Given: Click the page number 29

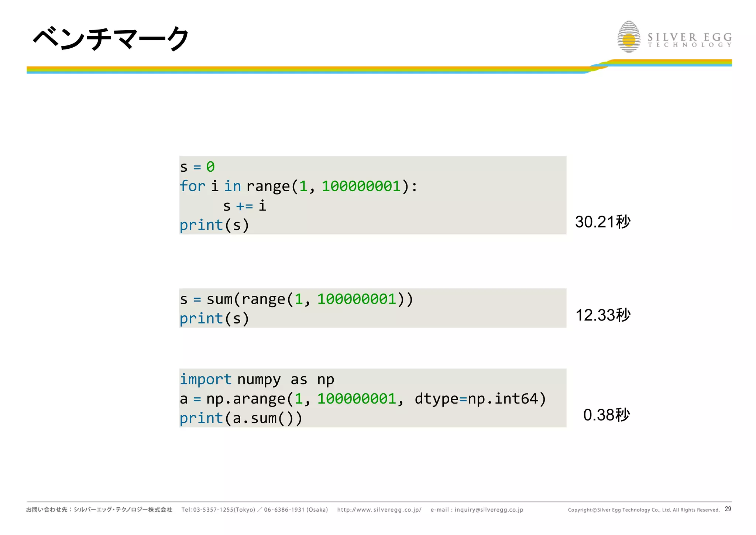Looking at the screenshot, I should point(728,509).
